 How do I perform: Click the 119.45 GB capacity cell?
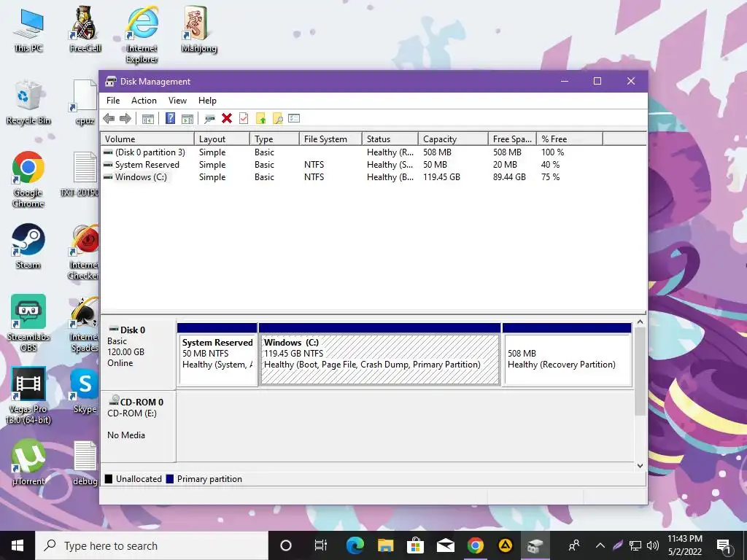[x=441, y=177]
